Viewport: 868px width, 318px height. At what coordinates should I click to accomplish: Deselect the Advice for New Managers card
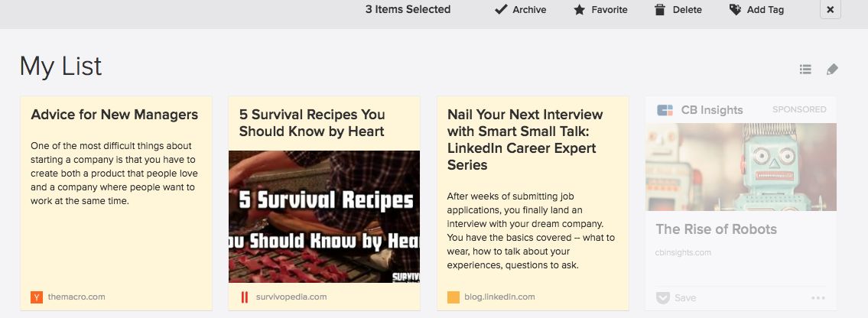pyautogui.click(x=116, y=203)
